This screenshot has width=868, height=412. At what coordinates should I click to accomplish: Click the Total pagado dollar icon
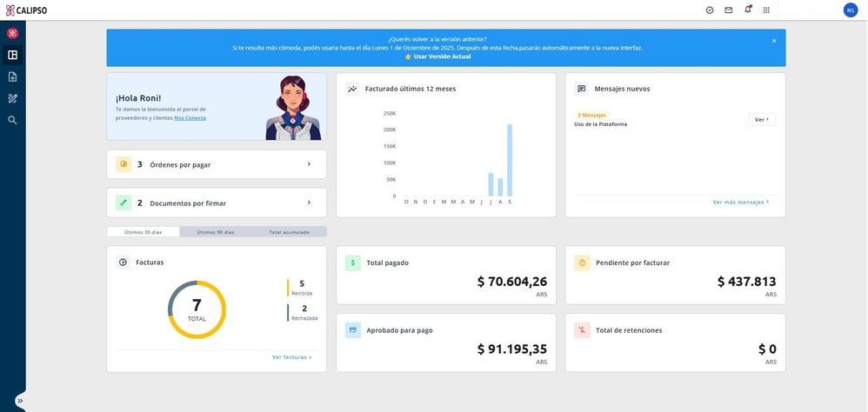click(352, 263)
